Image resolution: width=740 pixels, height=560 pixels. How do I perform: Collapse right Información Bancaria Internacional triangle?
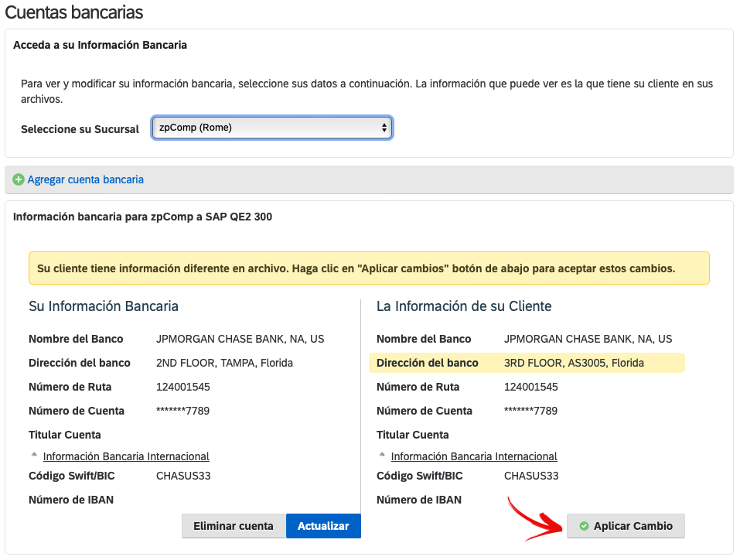382,455
